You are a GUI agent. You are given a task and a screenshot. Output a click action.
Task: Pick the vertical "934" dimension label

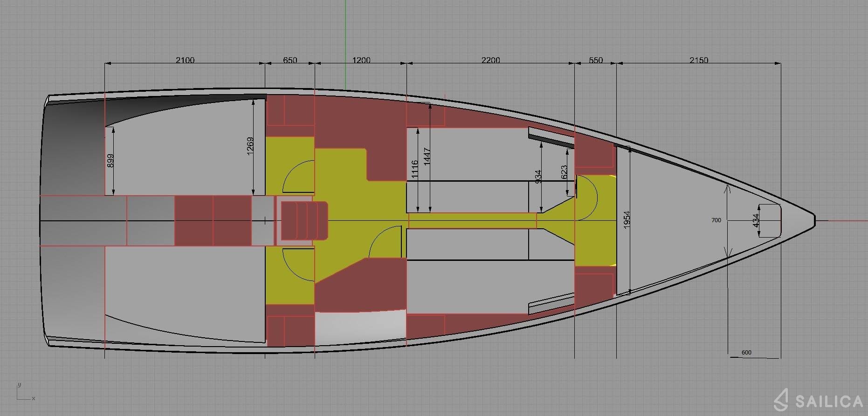pos(538,177)
